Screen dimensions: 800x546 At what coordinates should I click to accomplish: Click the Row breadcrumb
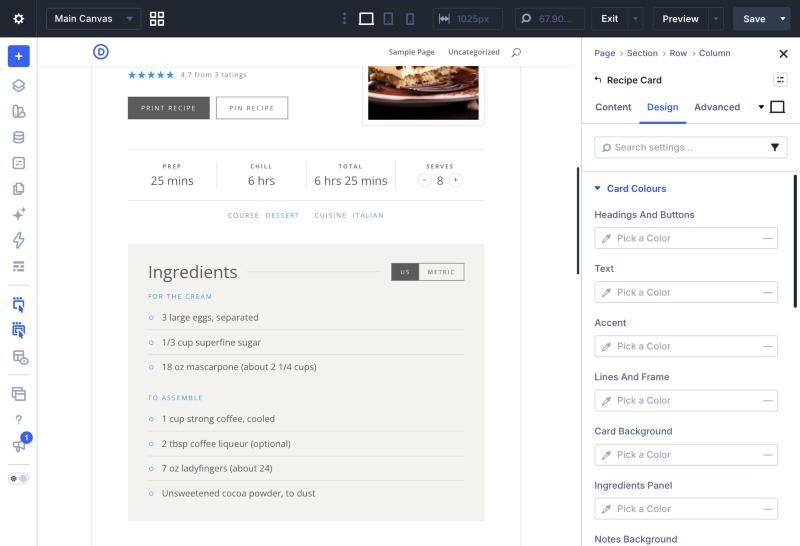click(x=678, y=53)
